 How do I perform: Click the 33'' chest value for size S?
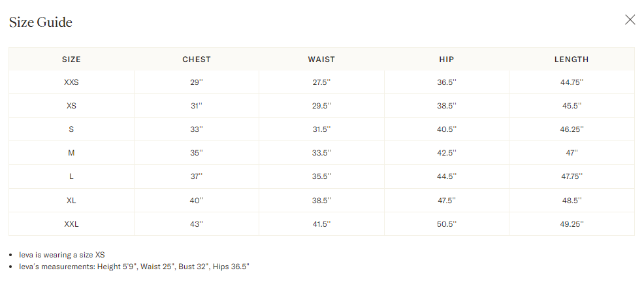tap(197, 129)
